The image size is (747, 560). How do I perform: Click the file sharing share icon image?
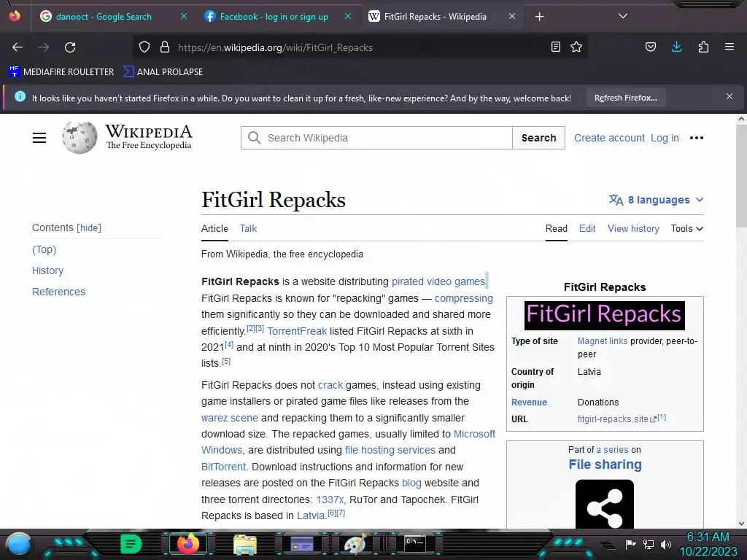(605, 504)
